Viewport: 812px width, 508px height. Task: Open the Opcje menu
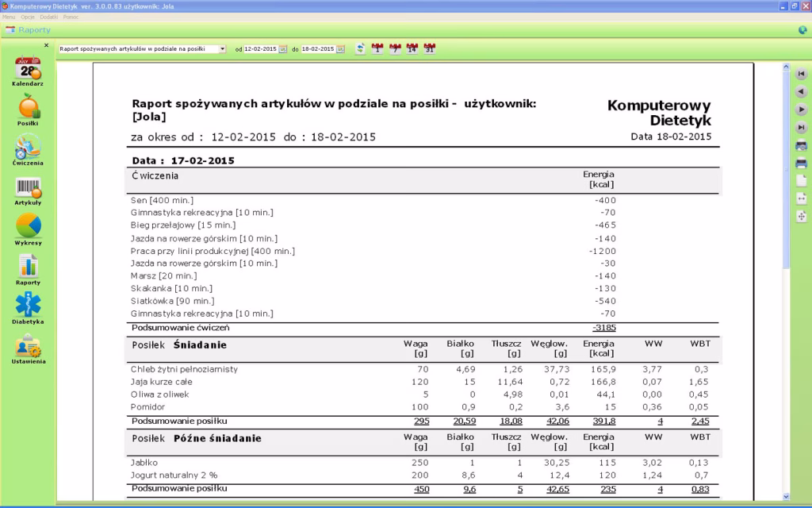25,17
